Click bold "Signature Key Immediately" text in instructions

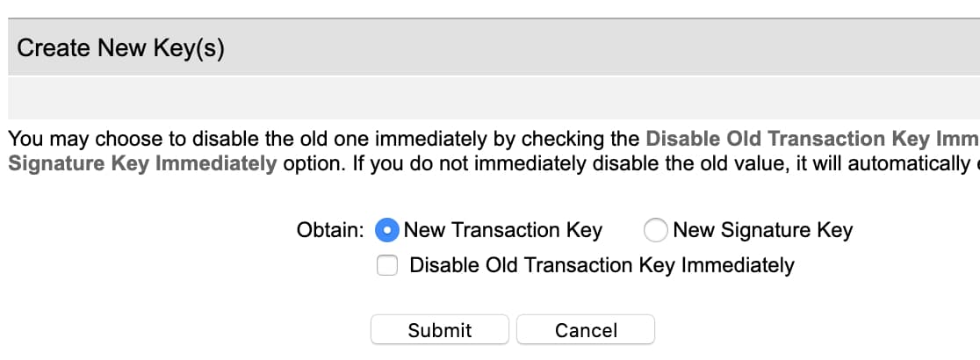141,163
